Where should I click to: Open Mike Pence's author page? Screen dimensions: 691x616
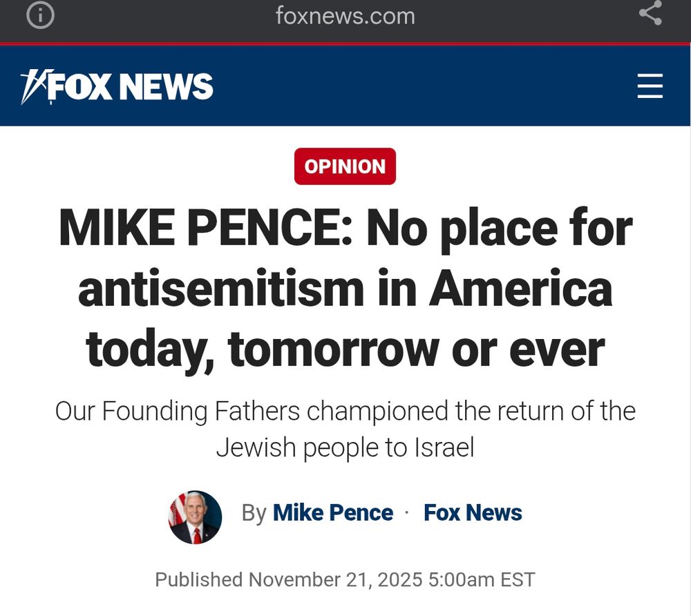[x=332, y=512]
